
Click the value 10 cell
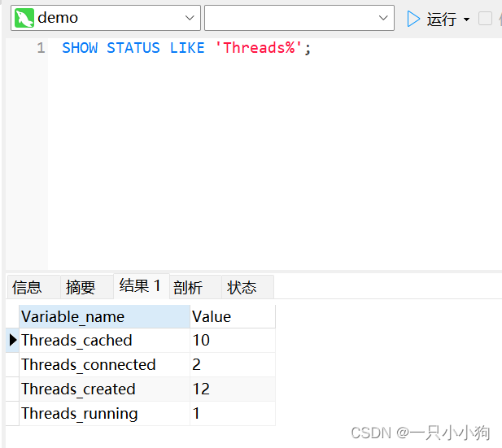(x=233, y=341)
